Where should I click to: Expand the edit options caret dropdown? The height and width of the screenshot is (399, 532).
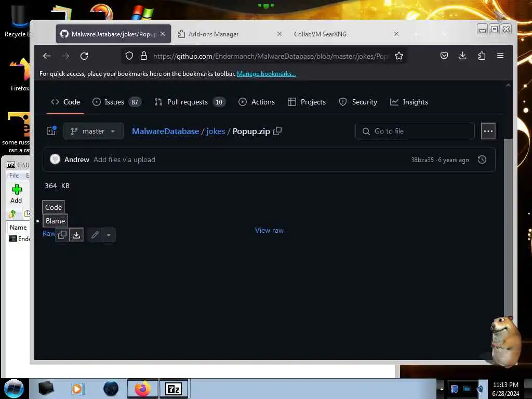(109, 235)
